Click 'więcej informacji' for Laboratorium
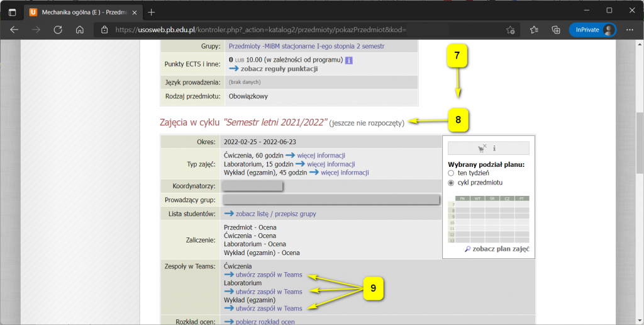This screenshot has height=325, width=644. point(331,164)
